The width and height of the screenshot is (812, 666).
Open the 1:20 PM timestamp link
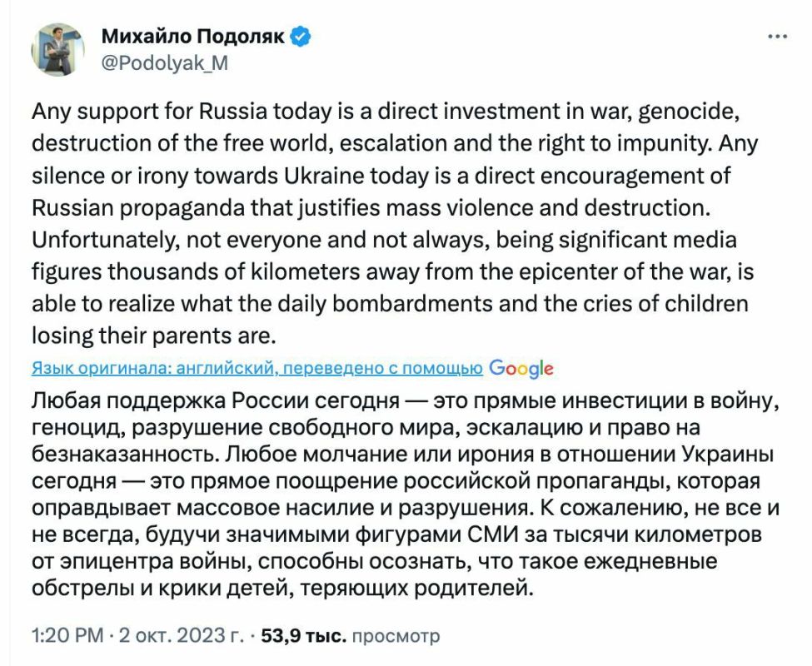coord(67,635)
